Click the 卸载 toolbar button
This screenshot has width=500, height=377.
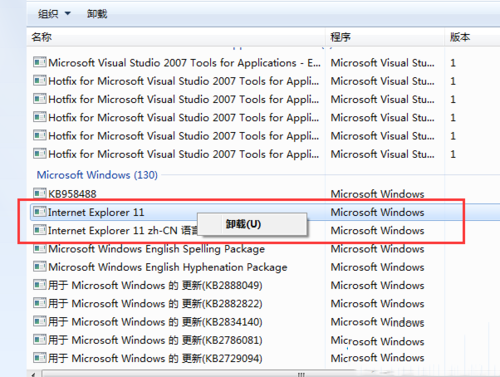pos(97,14)
